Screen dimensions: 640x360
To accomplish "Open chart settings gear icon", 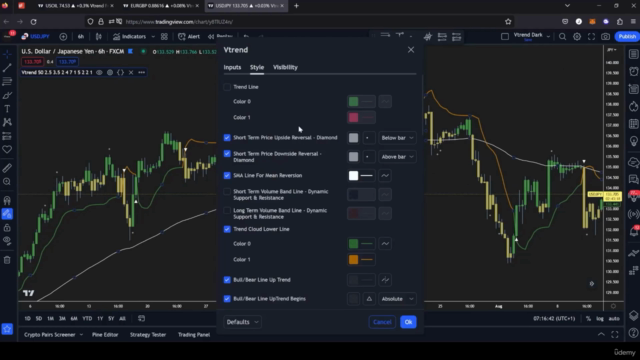I will [x=577, y=37].
